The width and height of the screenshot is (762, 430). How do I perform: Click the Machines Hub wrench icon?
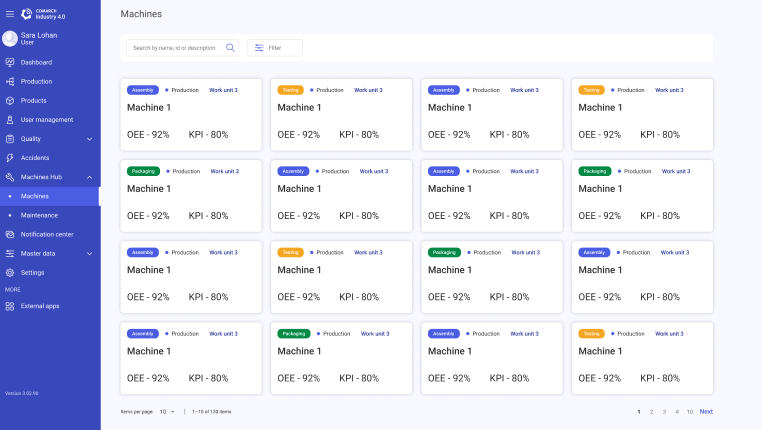coord(10,177)
